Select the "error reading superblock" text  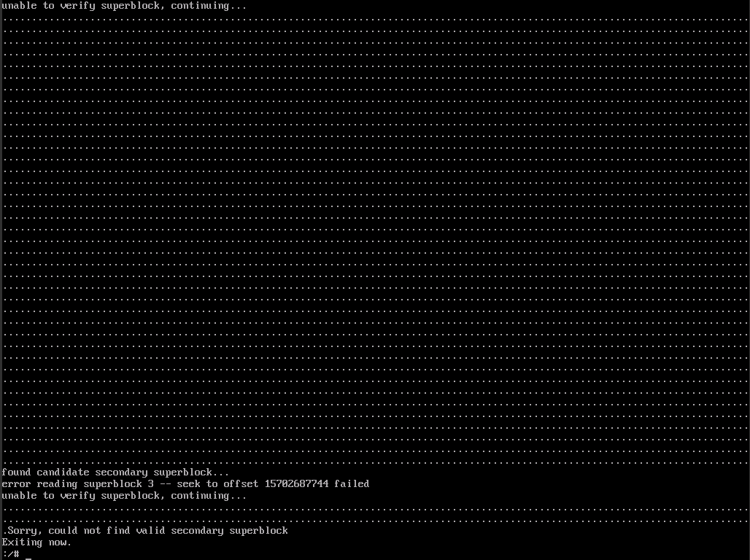coord(71,484)
